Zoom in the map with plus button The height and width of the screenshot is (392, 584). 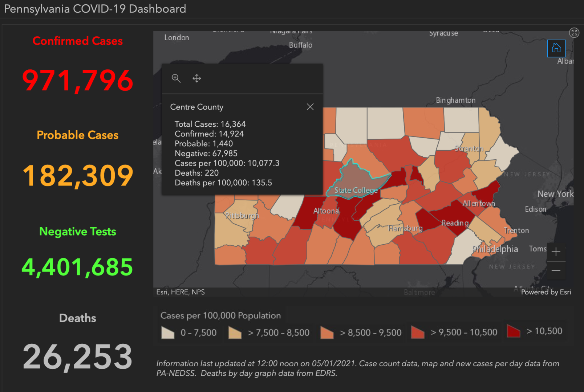tap(556, 252)
